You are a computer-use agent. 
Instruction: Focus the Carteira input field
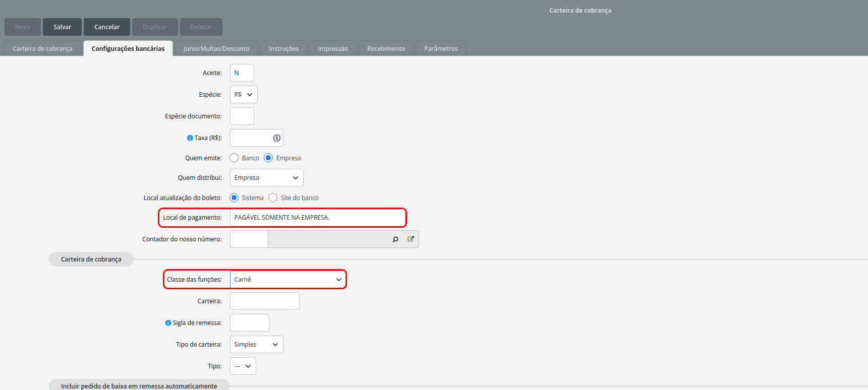coord(265,301)
